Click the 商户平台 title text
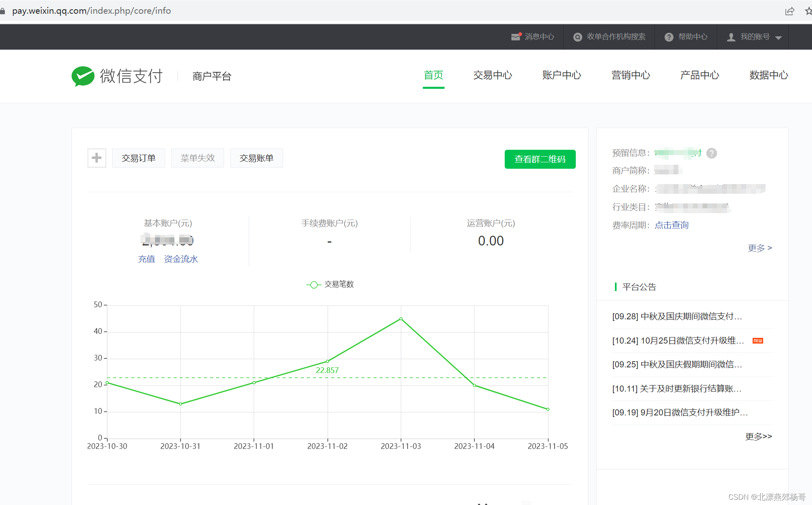Screen dimensions: 812x505 pyautogui.click(x=212, y=76)
